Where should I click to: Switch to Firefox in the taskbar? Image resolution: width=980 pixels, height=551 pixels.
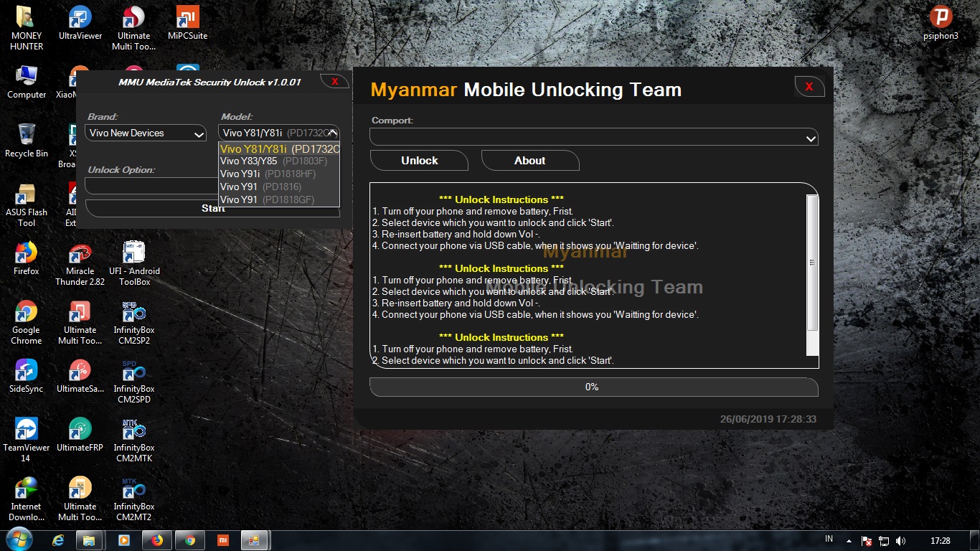tap(157, 540)
